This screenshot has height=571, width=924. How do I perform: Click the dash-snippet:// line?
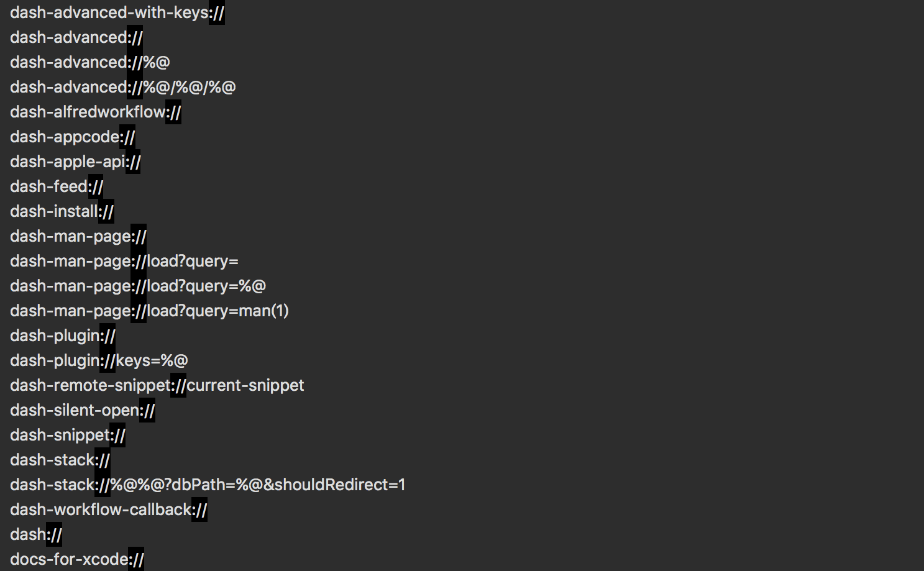click(68, 435)
